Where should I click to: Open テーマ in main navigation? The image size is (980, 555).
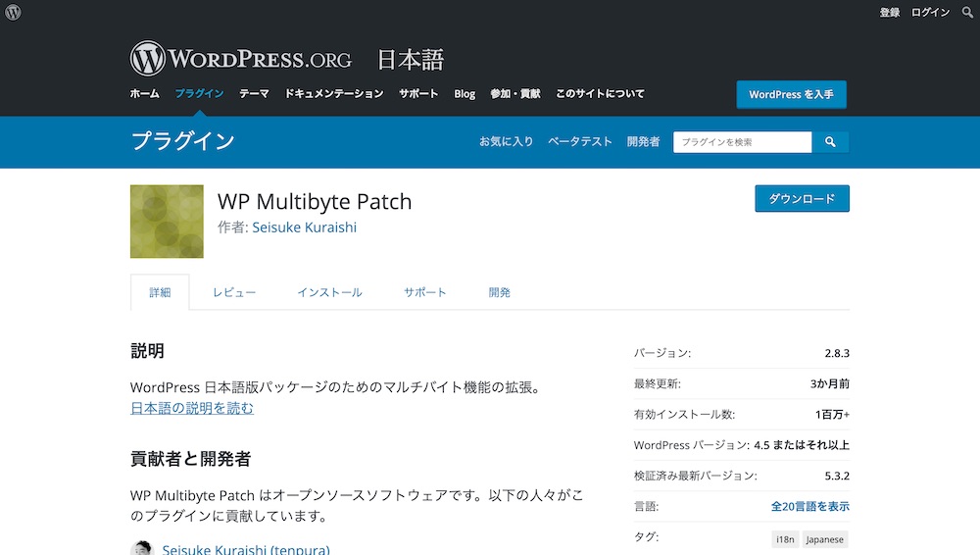[254, 94]
